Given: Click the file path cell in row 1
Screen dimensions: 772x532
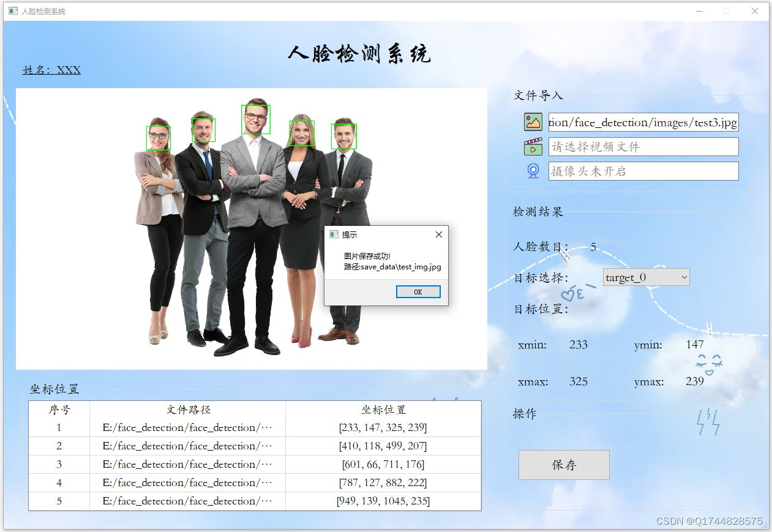Looking at the screenshot, I should (188, 428).
